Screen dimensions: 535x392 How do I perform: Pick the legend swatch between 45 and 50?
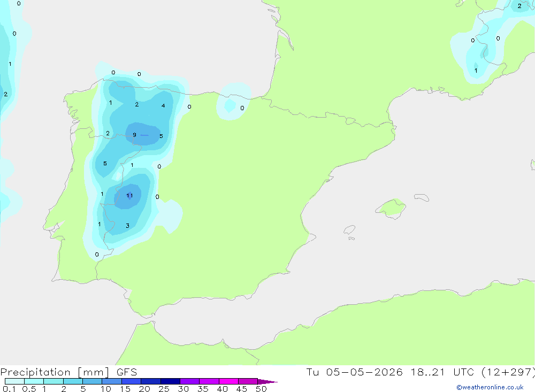(248, 381)
